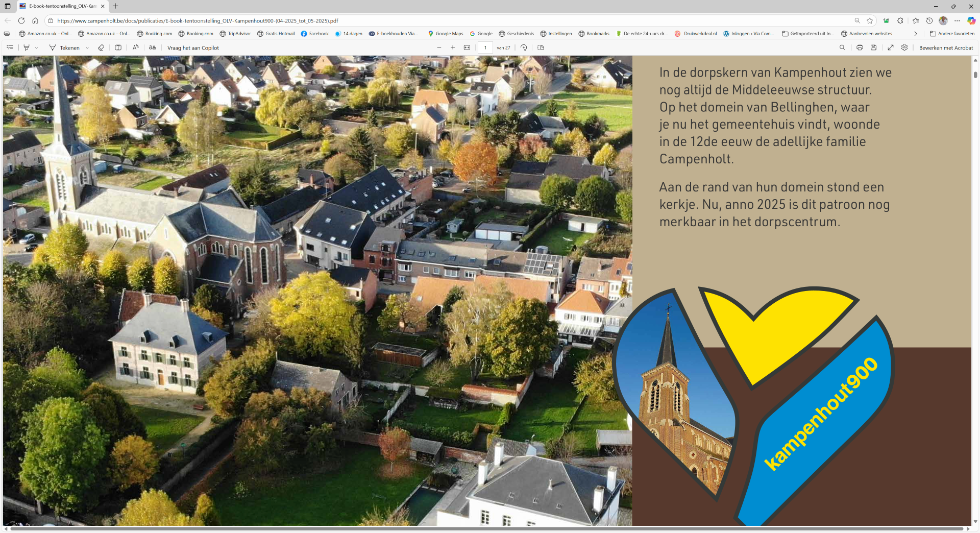Click Vraag het aan Copilot
Viewport: 980px width, 533px height.
(193, 48)
